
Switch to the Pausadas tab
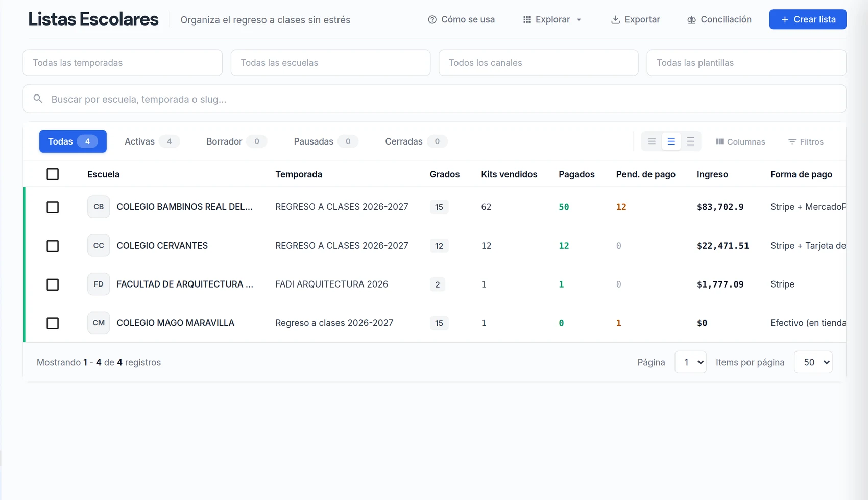point(326,141)
